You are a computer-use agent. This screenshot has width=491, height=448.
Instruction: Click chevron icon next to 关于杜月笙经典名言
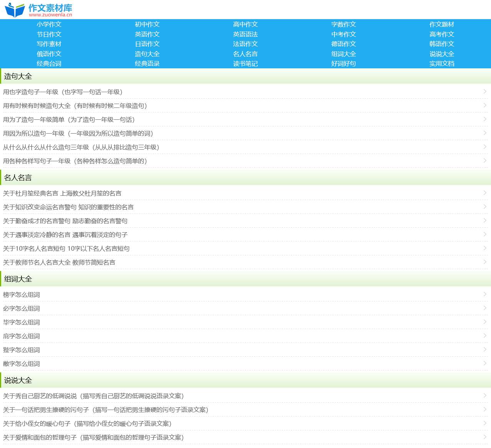pyautogui.click(x=485, y=193)
